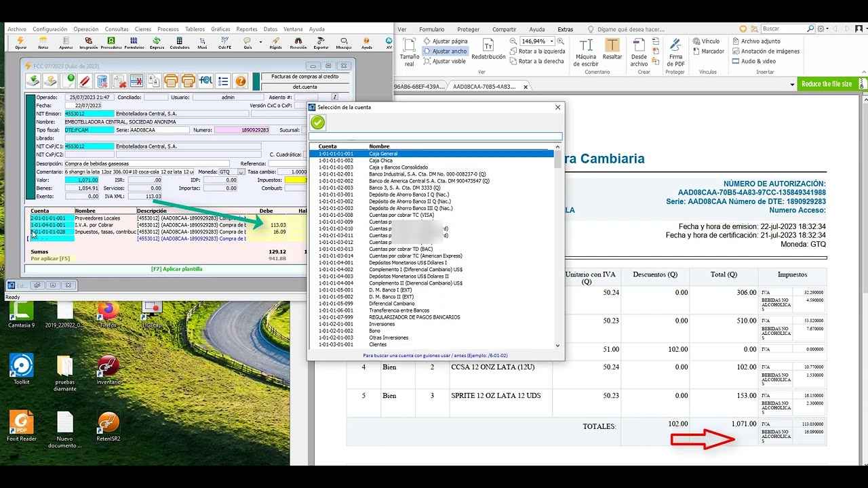Click [F7] Aplicar plantilla button
The image size is (868, 488).
pyautogui.click(x=176, y=269)
